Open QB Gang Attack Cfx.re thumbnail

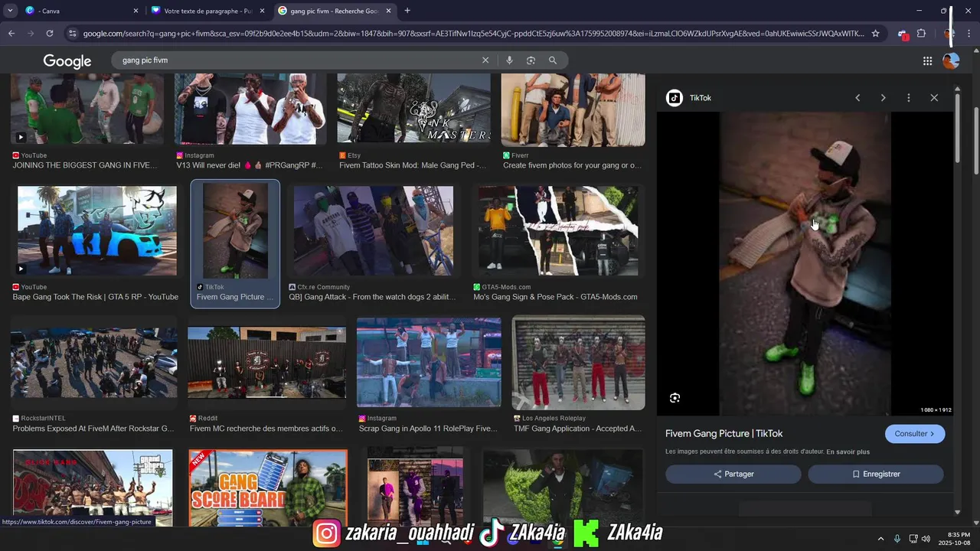point(374,230)
